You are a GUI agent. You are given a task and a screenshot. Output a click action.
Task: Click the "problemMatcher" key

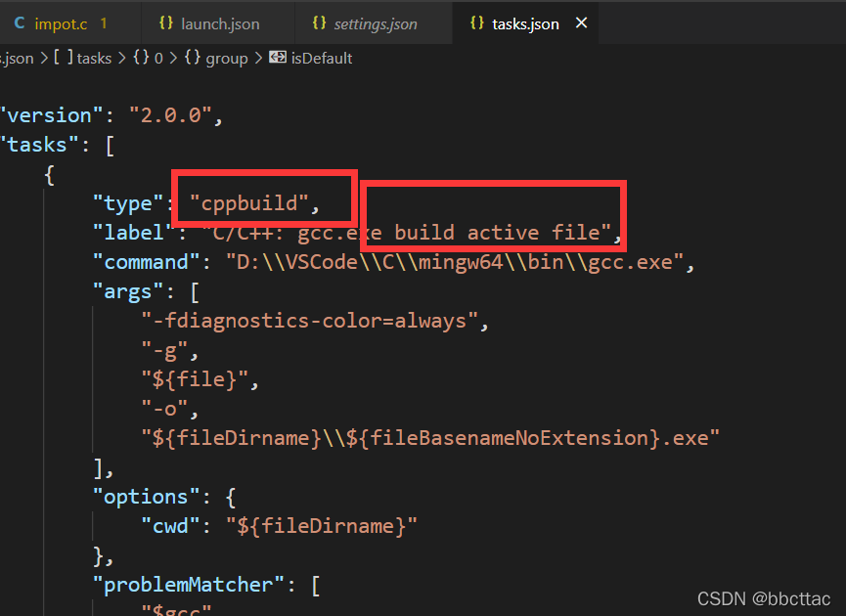189,585
